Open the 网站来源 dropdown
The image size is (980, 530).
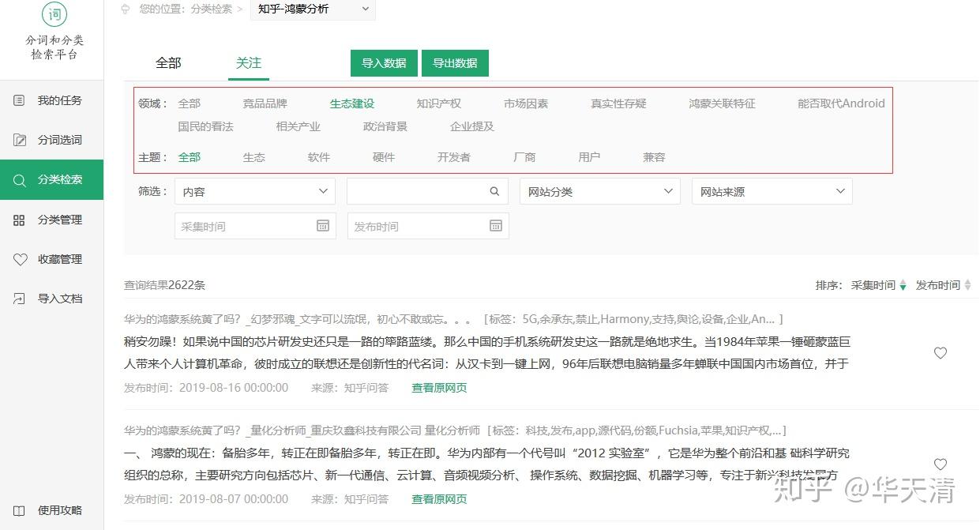pyautogui.click(x=772, y=191)
